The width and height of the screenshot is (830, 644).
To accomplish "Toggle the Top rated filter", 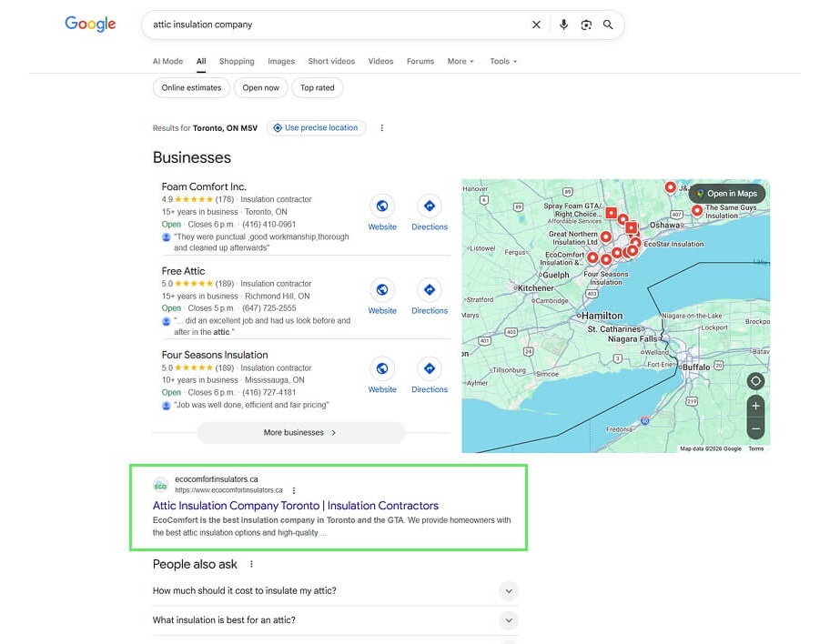I will pos(318,88).
